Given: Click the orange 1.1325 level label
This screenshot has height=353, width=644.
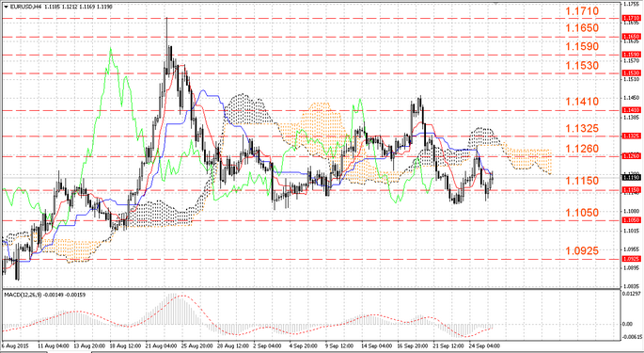Looking at the screenshot, I should (x=582, y=128).
